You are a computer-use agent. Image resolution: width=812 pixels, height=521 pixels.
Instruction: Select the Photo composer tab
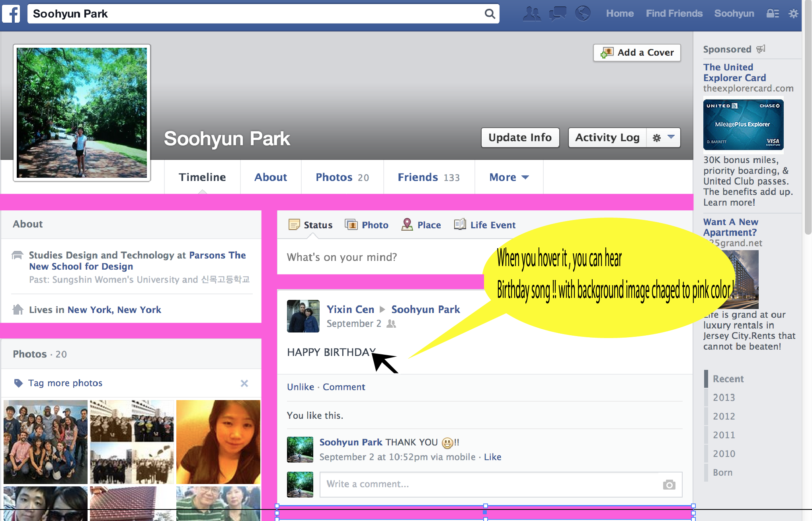click(x=367, y=225)
